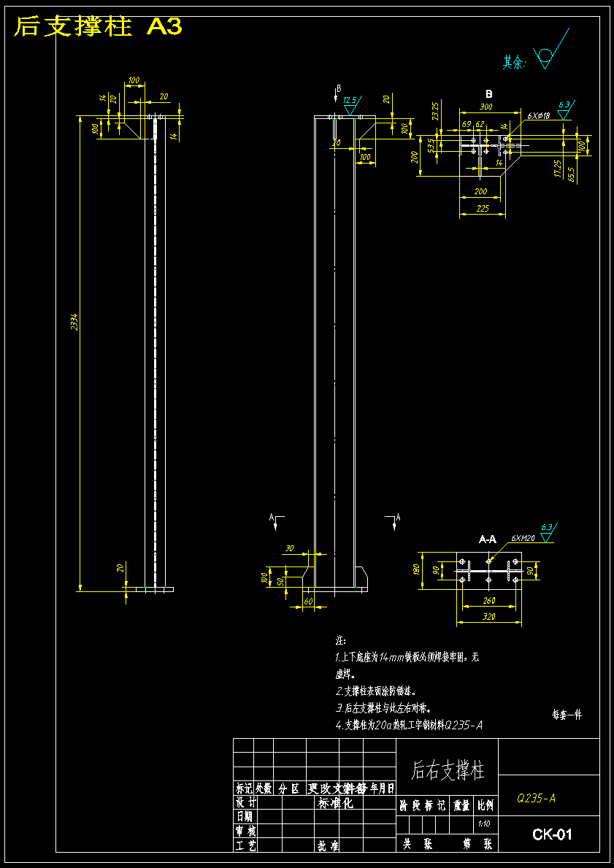Click the "共 张" sheet count text
Image resolution: width=614 pixels, height=868 pixels.
click(x=417, y=845)
